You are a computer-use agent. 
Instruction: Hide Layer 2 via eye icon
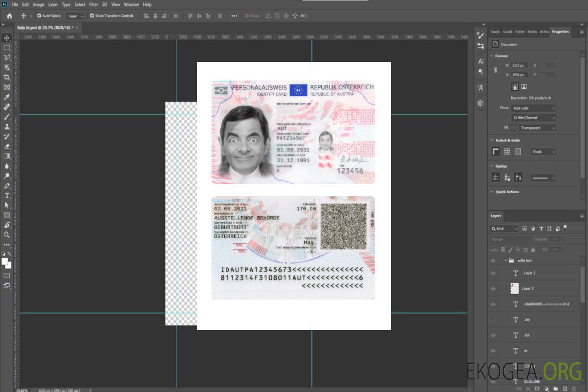point(493,273)
